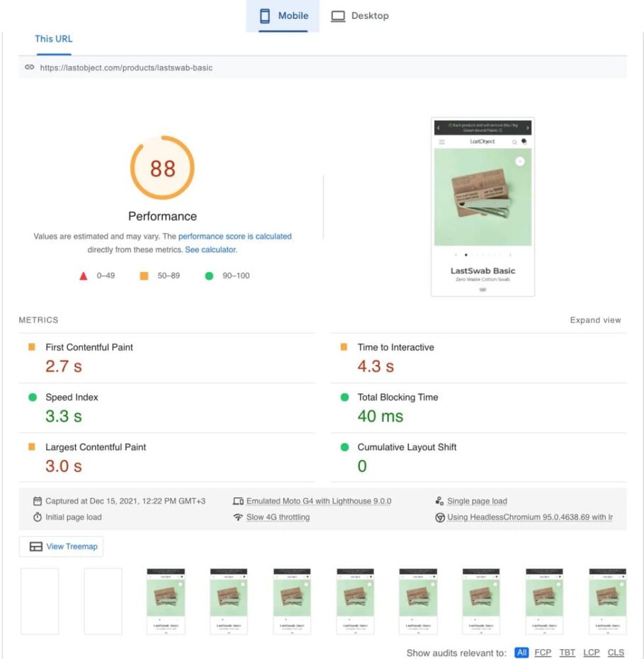
Task: Switch to the Desktop tab
Action: pos(361,15)
